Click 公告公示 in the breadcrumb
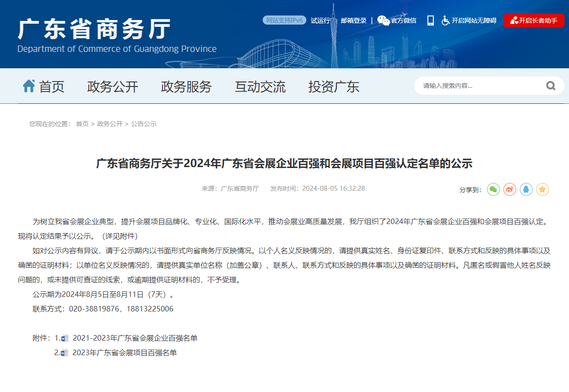 point(144,124)
